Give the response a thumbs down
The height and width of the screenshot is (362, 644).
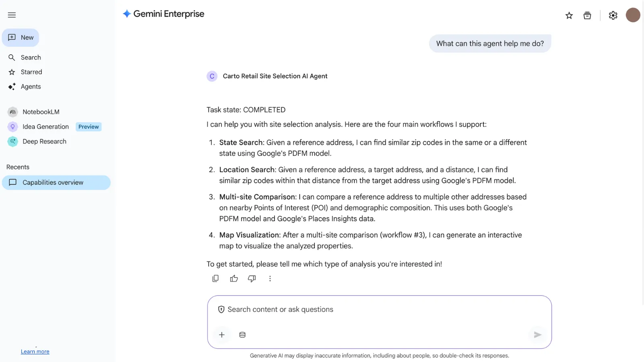coord(252,278)
